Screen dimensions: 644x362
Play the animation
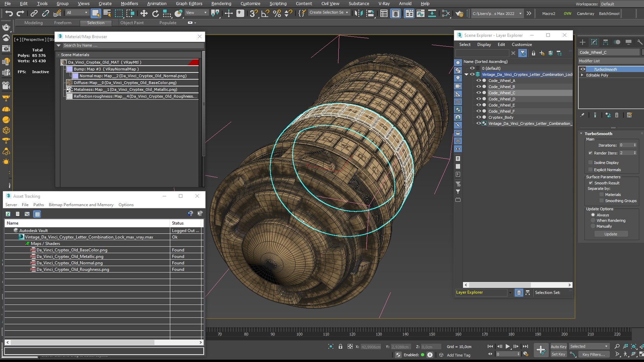(508, 347)
